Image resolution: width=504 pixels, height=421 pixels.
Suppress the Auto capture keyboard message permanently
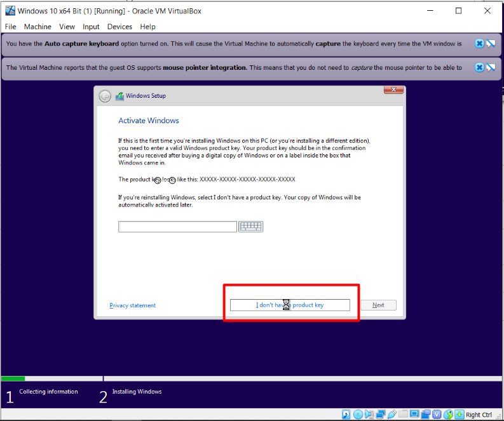point(491,43)
